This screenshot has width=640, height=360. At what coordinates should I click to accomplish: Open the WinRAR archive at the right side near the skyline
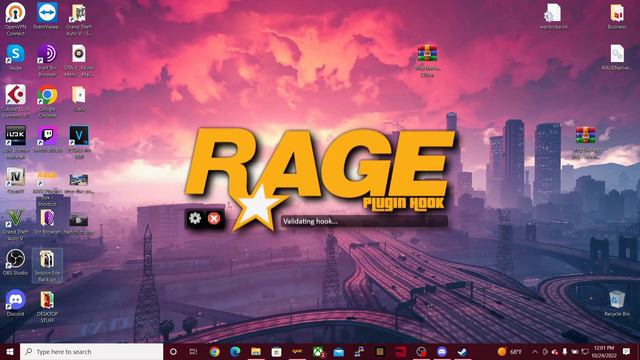coord(586,143)
